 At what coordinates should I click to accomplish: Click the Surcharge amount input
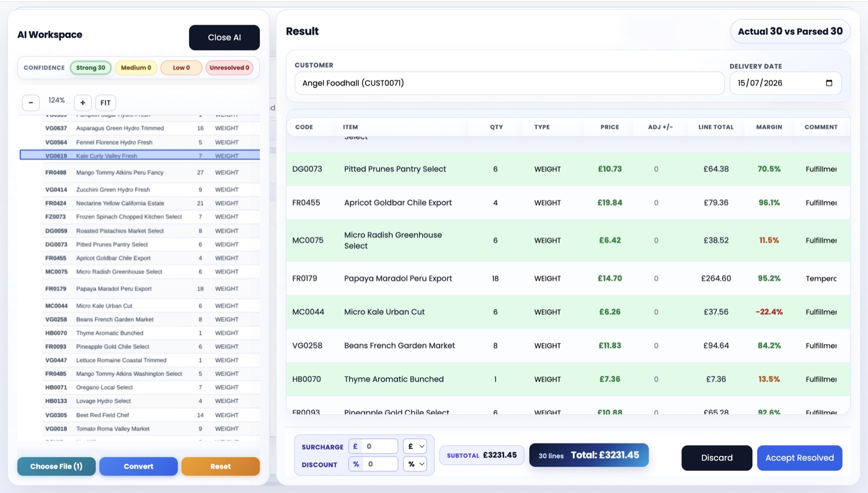click(380, 446)
